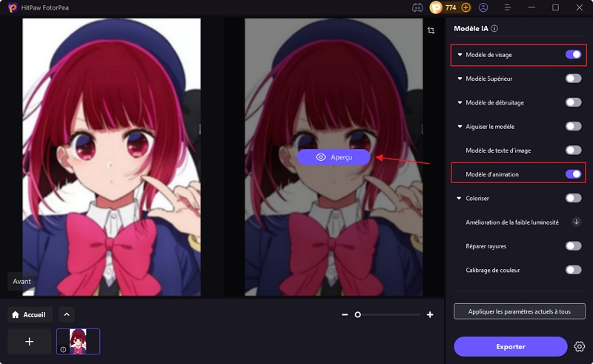Enable the Coloriser toggle
The height and width of the screenshot is (364, 593).
573,198
